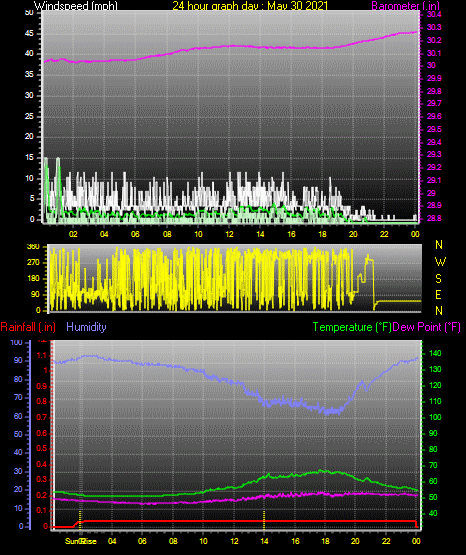Click the "E" compass direction label
The image size is (466, 555).
coord(438,294)
